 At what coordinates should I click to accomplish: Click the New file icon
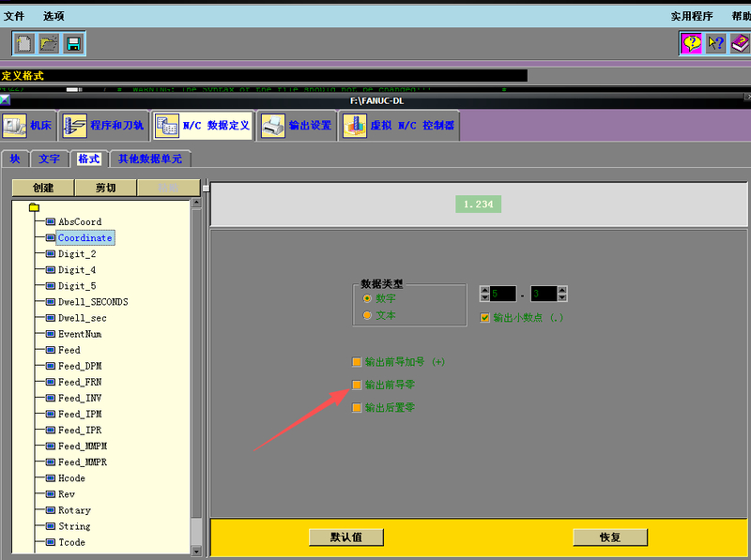24,43
